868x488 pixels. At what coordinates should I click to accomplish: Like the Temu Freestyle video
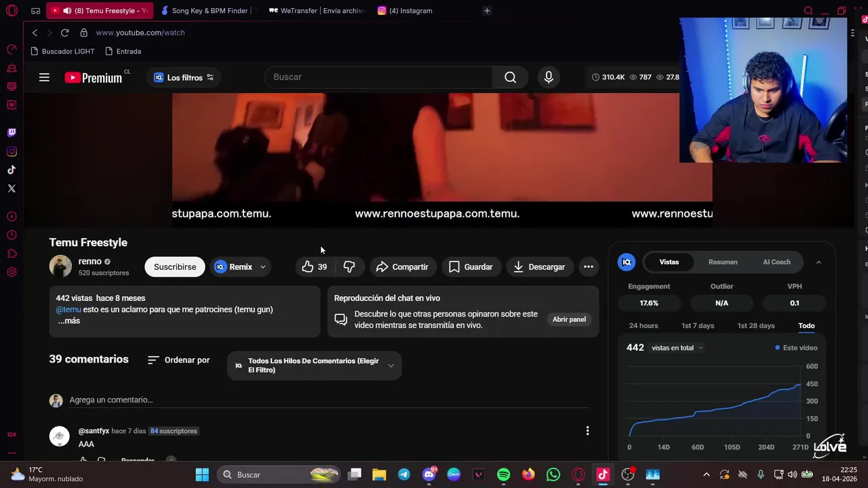pyautogui.click(x=315, y=267)
